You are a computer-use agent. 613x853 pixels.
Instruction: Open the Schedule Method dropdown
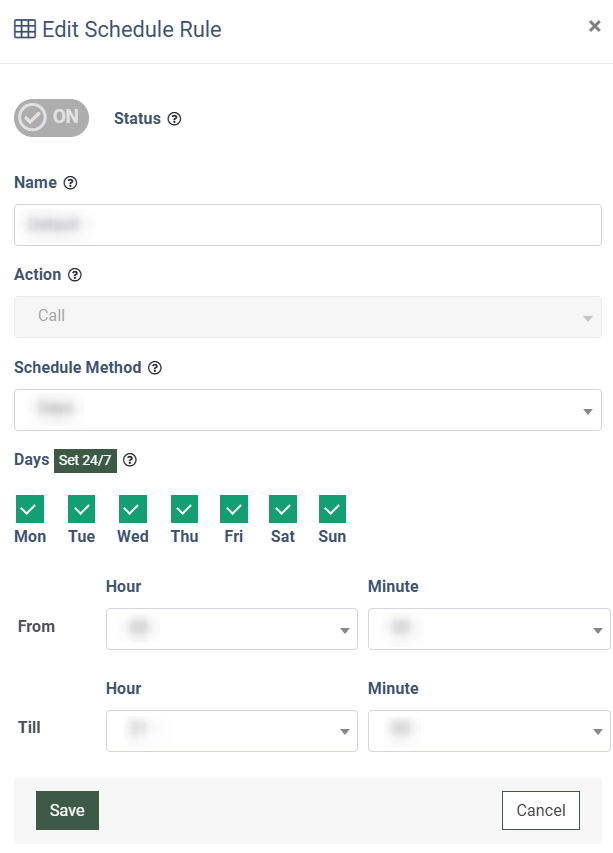coord(308,410)
